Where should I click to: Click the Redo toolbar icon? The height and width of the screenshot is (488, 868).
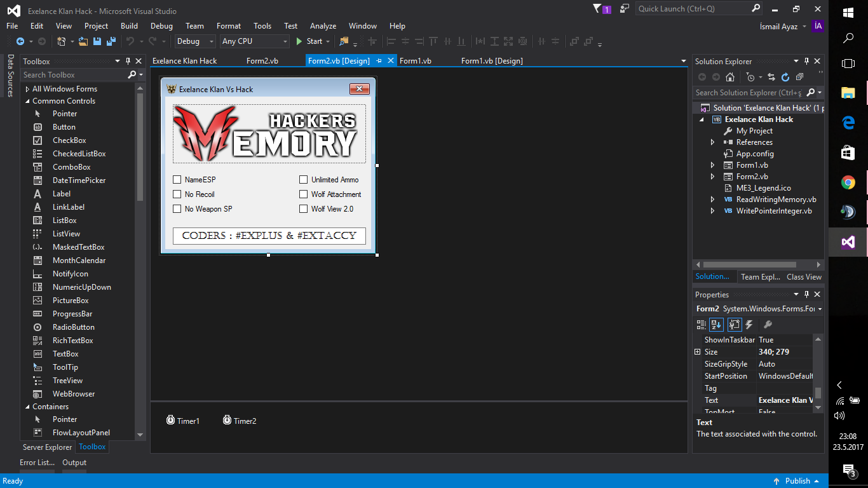(153, 41)
